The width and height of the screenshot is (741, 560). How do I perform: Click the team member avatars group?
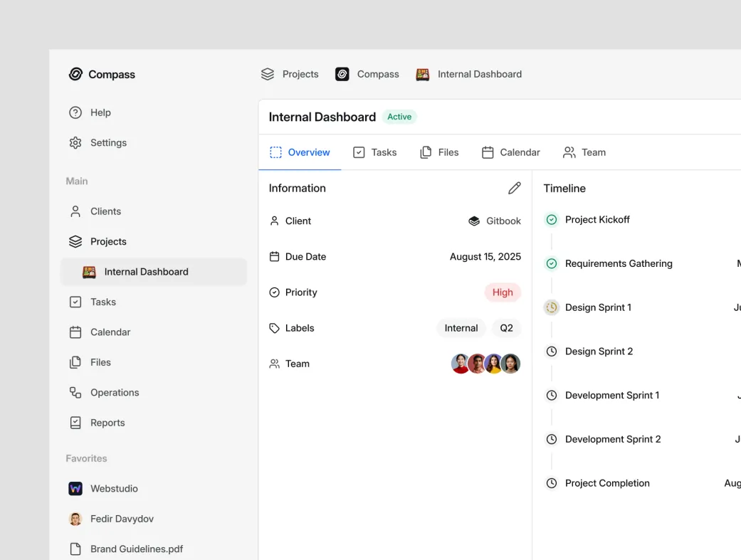(485, 364)
